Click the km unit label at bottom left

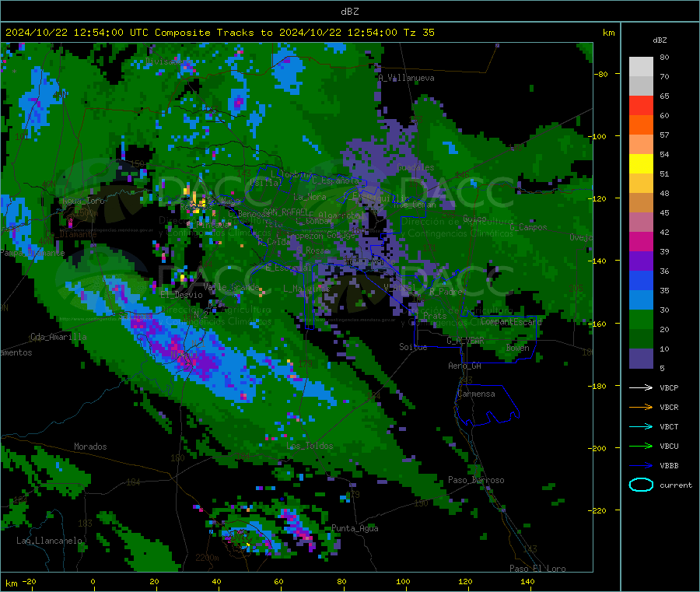click(11, 583)
